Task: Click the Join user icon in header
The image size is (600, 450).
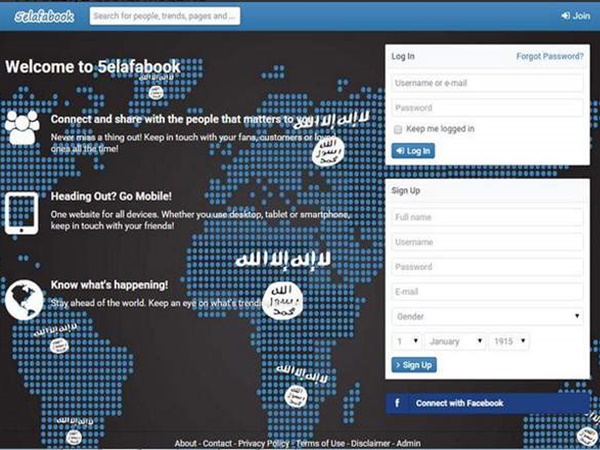Action: [565, 16]
